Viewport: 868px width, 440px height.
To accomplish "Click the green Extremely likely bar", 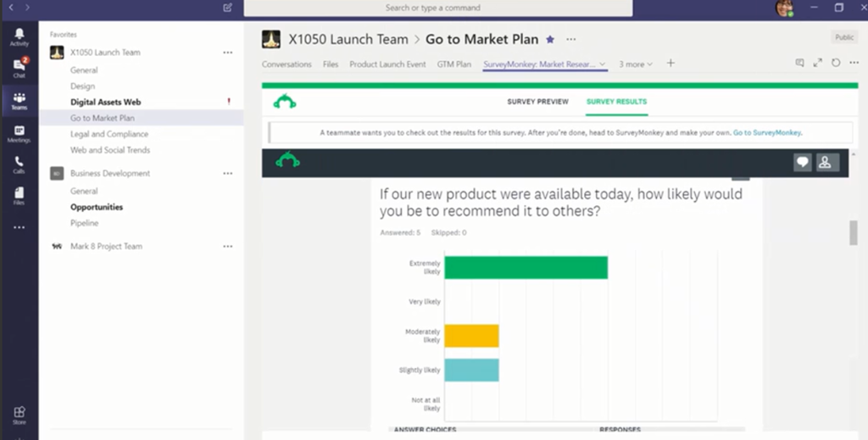I will point(526,267).
